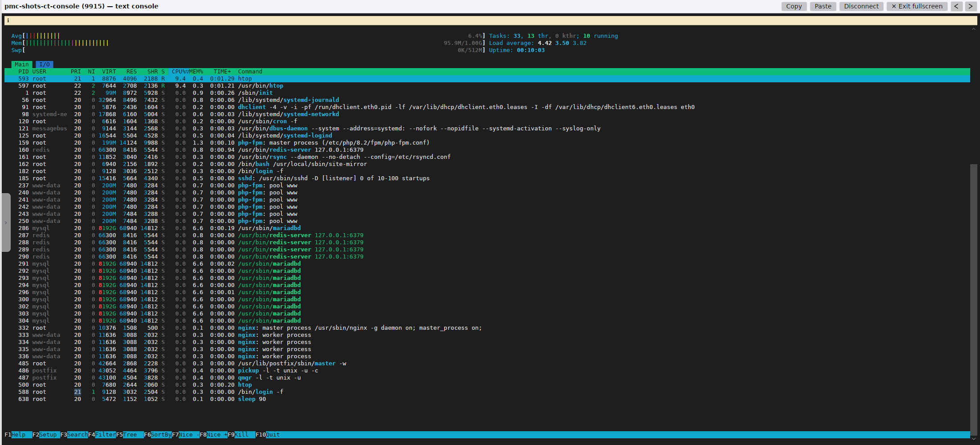980x445 pixels.
Task: Select the pickup process row
Action: (487, 371)
